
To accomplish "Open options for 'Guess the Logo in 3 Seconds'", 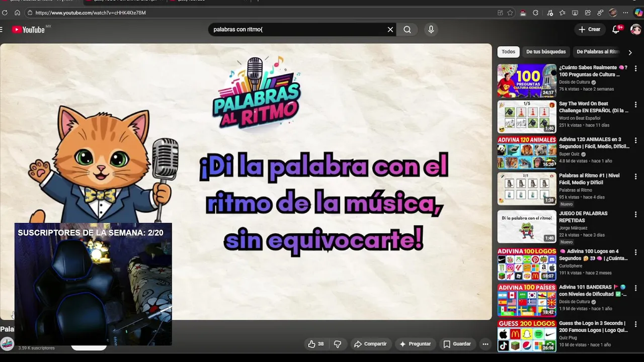I will tap(635, 325).
